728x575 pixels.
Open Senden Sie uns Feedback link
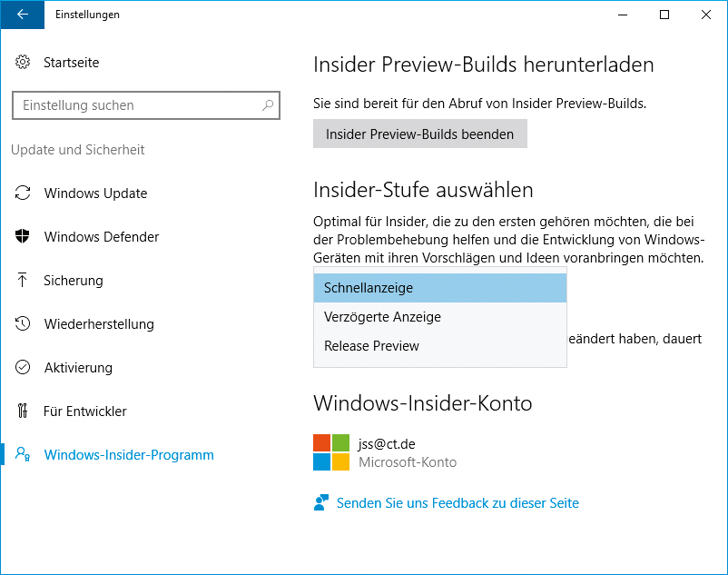point(457,503)
